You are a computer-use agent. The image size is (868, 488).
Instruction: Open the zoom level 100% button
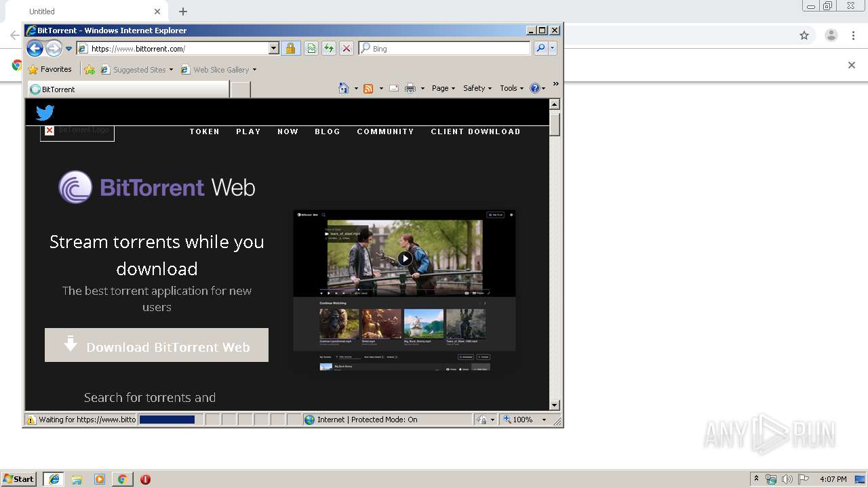(519, 420)
